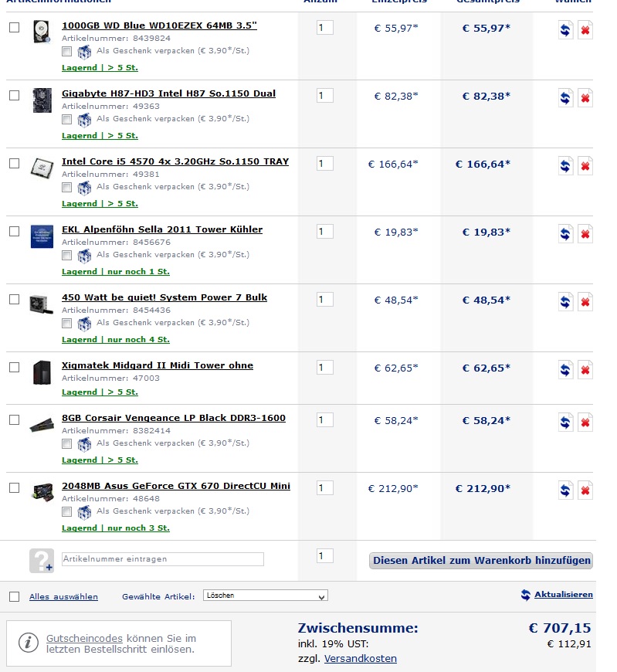This screenshot has width=617, height=672.
Task: Open WD Blue WD10EZEX product link
Action: pos(159,25)
